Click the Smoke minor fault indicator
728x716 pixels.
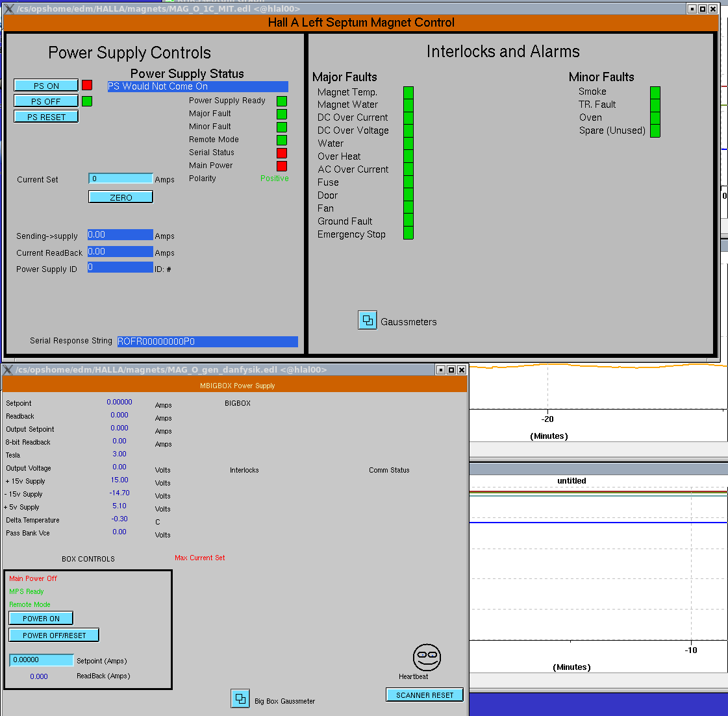pyautogui.click(x=655, y=93)
